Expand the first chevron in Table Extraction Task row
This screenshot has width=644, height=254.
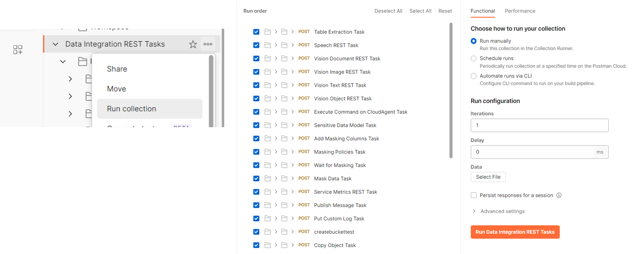coord(276,32)
